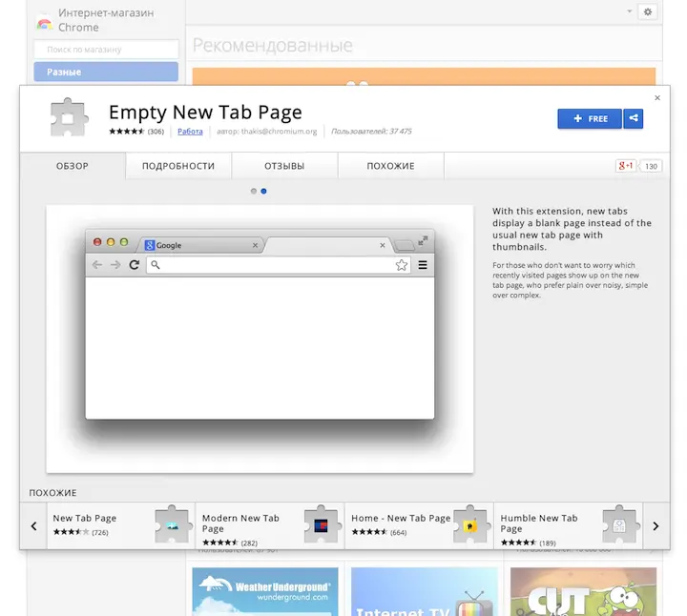Click the Google tab in screenshot browser
Image resolution: width=687 pixels, height=616 pixels.
(x=200, y=245)
